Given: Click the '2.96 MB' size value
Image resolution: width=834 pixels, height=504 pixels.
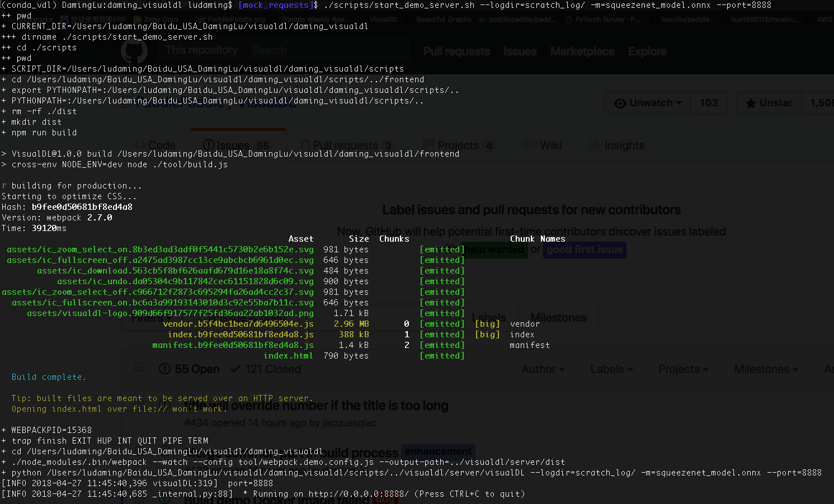Looking at the screenshot, I should 351,324.
